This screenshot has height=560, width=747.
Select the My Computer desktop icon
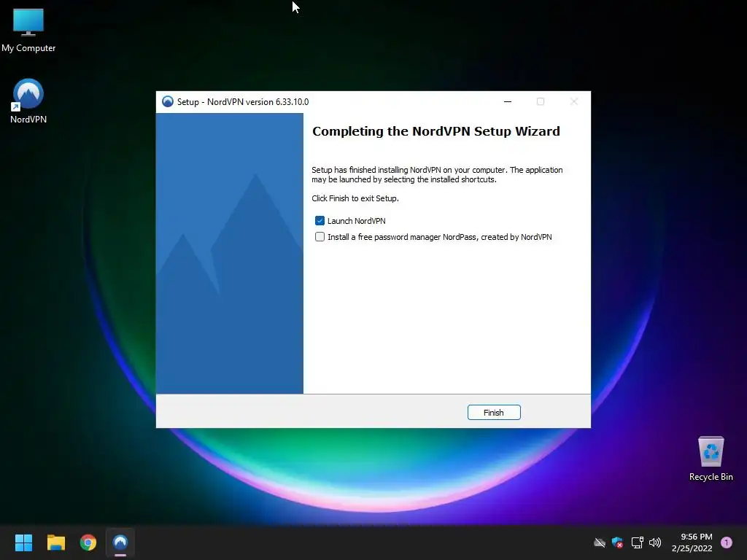click(x=28, y=31)
